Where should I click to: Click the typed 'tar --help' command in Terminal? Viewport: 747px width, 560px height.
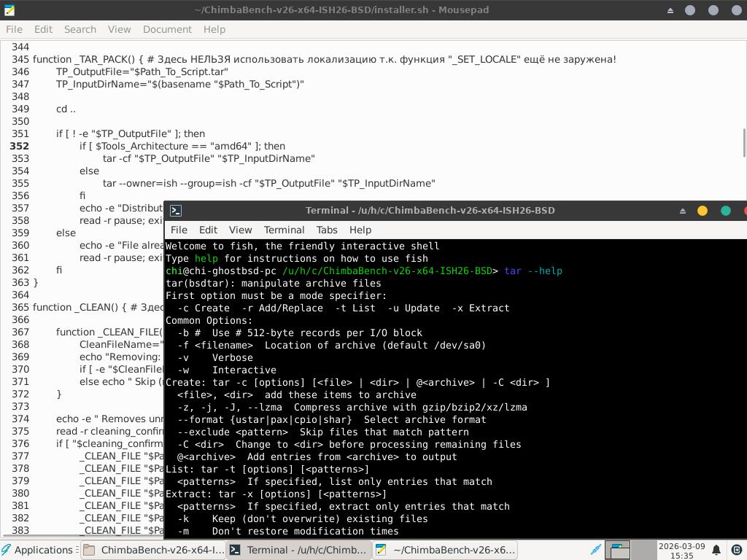click(533, 271)
